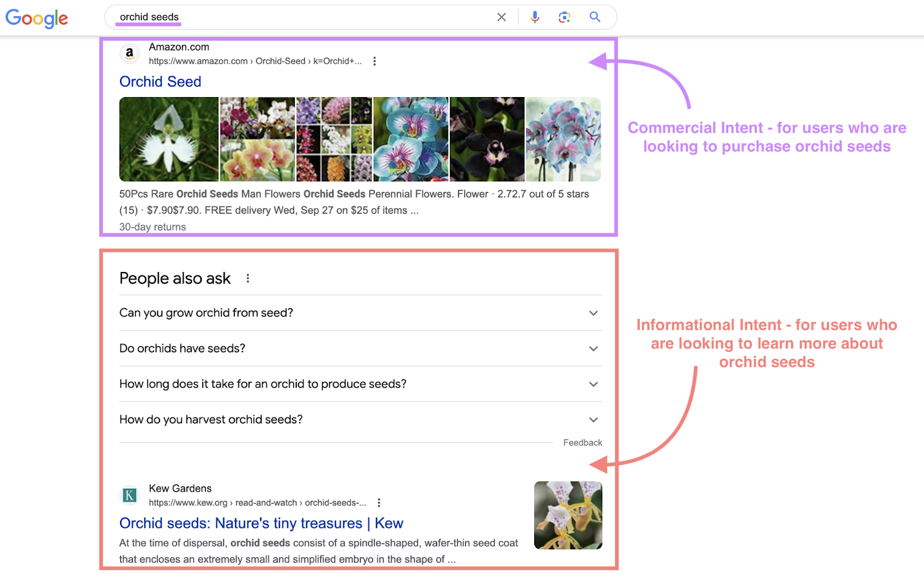The height and width of the screenshot is (577, 924).
Task: Click the 'Kew Gardens' site name
Action: [x=180, y=489]
